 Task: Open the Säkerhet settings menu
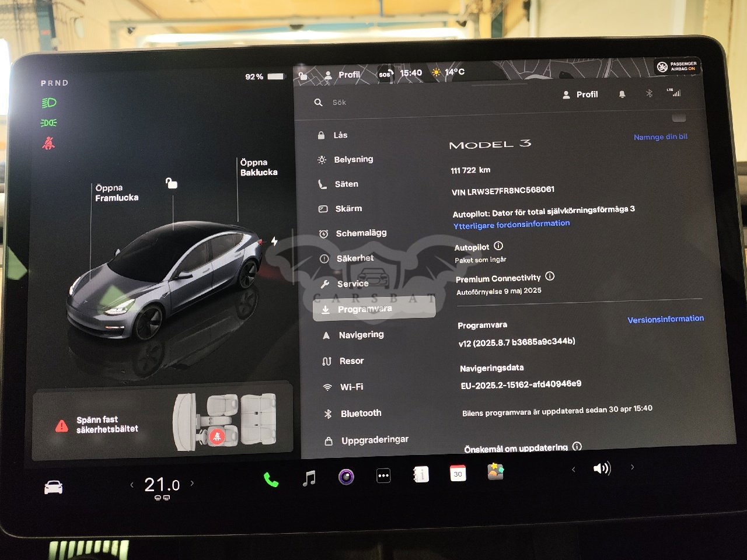pyautogui.click(x=354, y=258)
